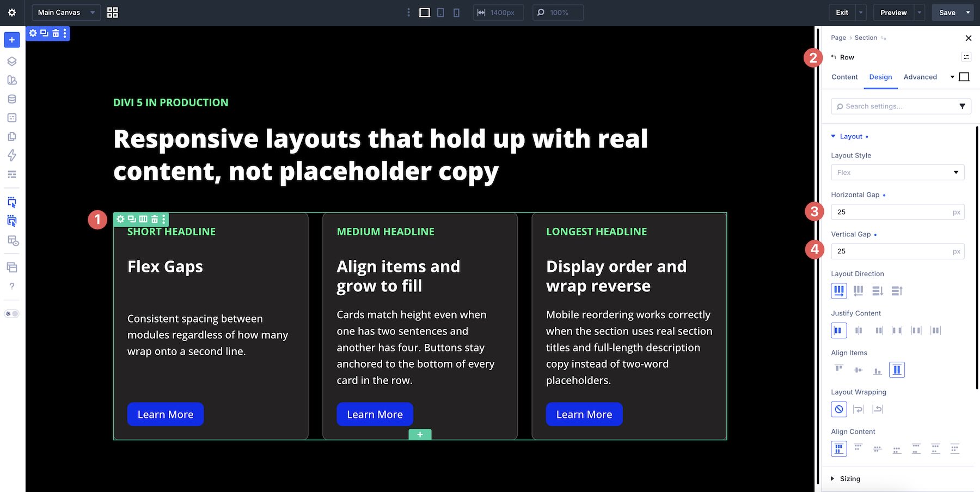Click Learn More in Display order card
Image resolution: width=980 pixels, height=492 pixels.
(x=584, y=414)
